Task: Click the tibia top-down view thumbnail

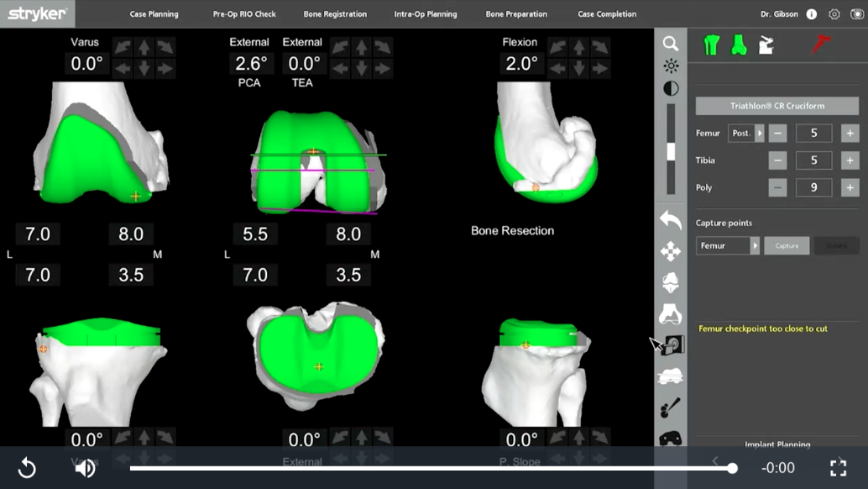Action: point(316,355)
